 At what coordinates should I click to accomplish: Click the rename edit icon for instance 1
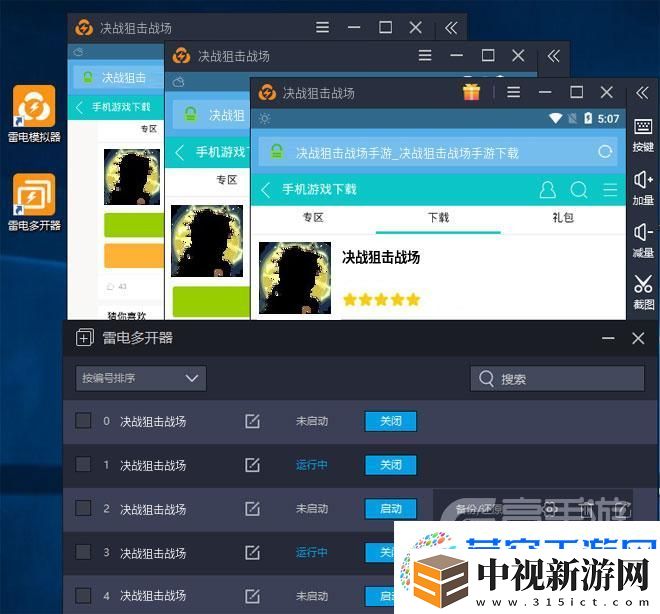pyautogui.click(x=252, y=465)
